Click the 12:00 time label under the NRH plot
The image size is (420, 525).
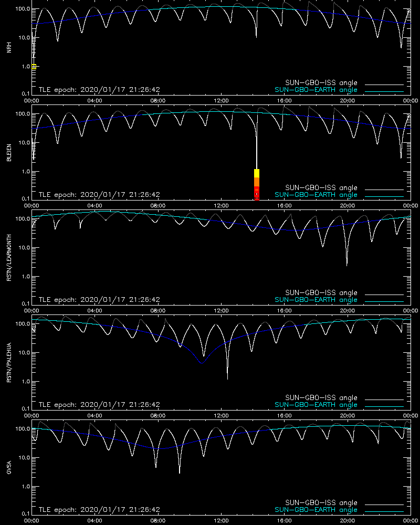click(x=221, y=100)
